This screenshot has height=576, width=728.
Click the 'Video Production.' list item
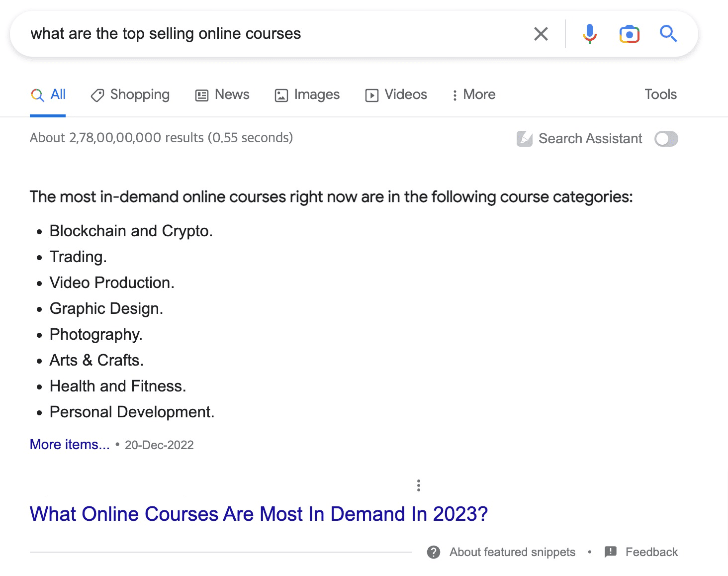(112, 283)
